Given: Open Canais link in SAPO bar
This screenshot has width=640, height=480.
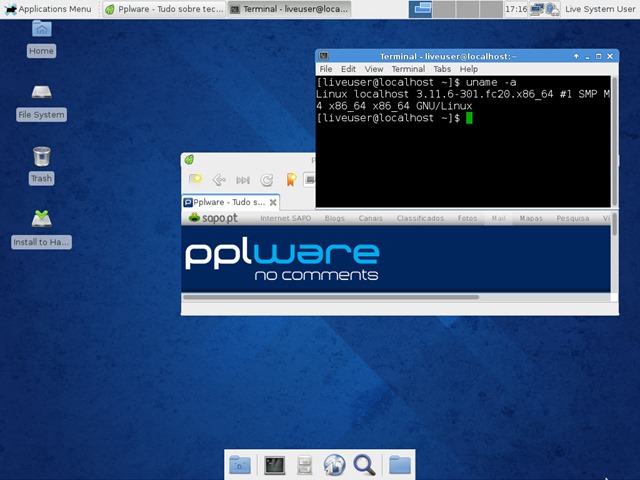Looking at the screenshot, I should click(371, 218).
